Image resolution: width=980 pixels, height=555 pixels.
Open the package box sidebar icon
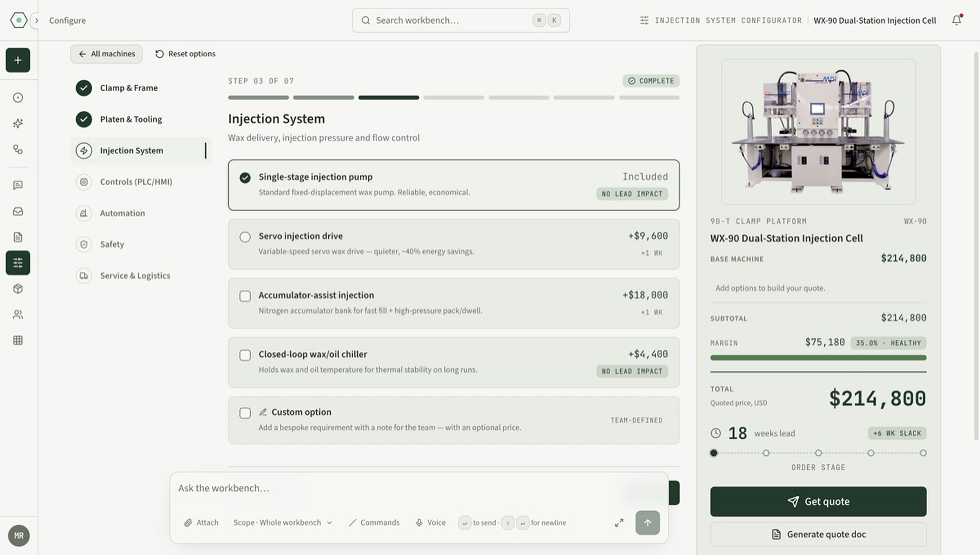(x=18, y=289)
